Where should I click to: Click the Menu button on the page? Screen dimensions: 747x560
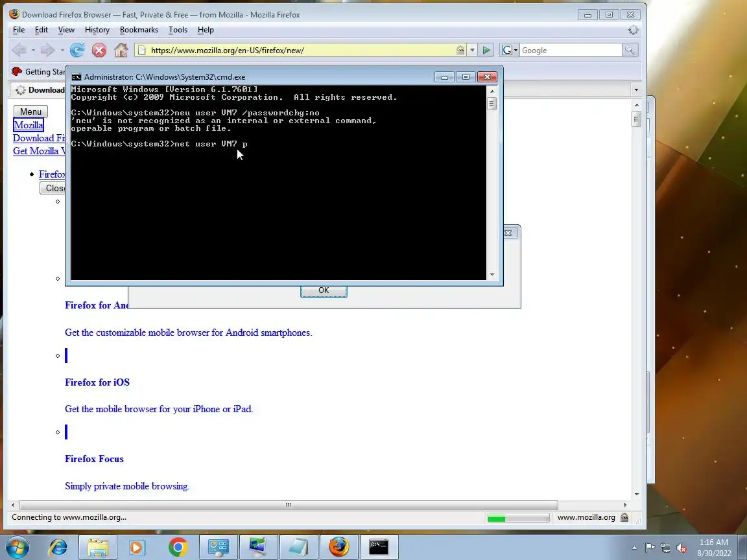30,112
